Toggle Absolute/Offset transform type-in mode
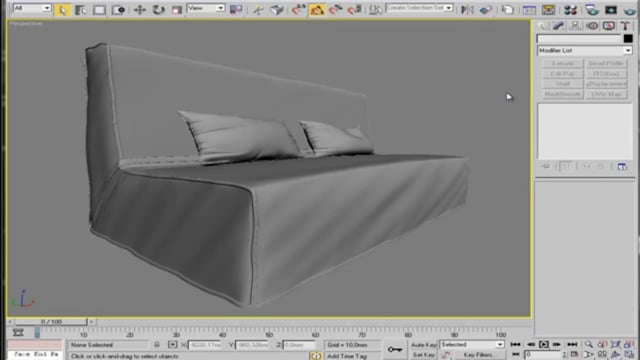Viewport: 640px width, 360px height. point(172,345)
